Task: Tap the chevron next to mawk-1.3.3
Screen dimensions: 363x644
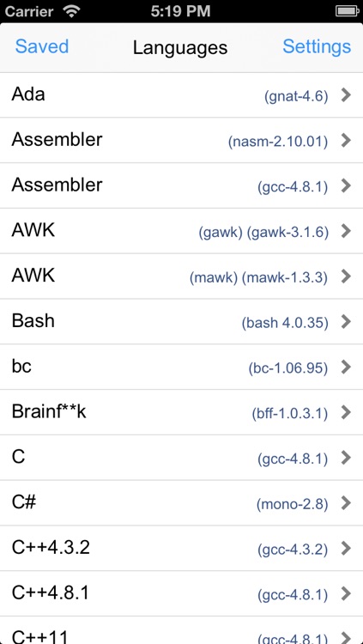Action: pos(346,276)
